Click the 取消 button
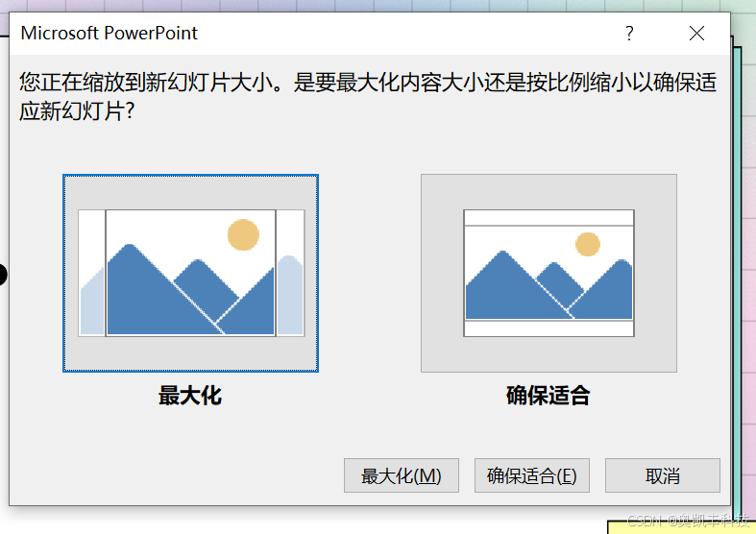Viewport: 756px width, 534px height. coord(663,475)
